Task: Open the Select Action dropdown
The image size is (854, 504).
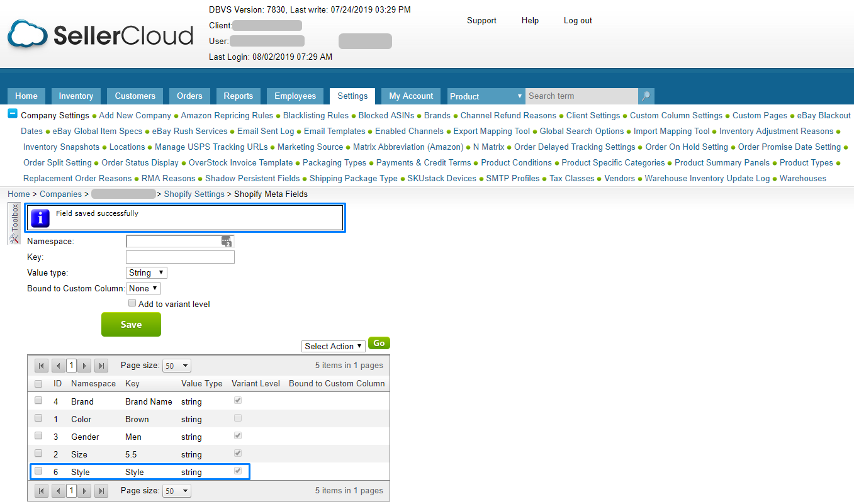Action: coord(334,346)
